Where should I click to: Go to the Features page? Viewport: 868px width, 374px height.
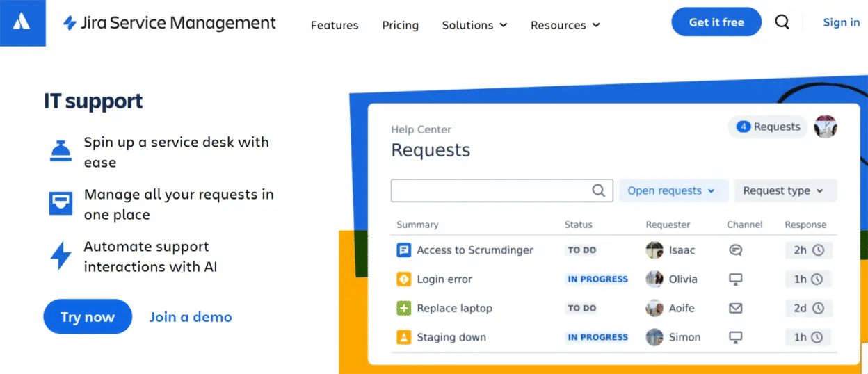[335, 25]
